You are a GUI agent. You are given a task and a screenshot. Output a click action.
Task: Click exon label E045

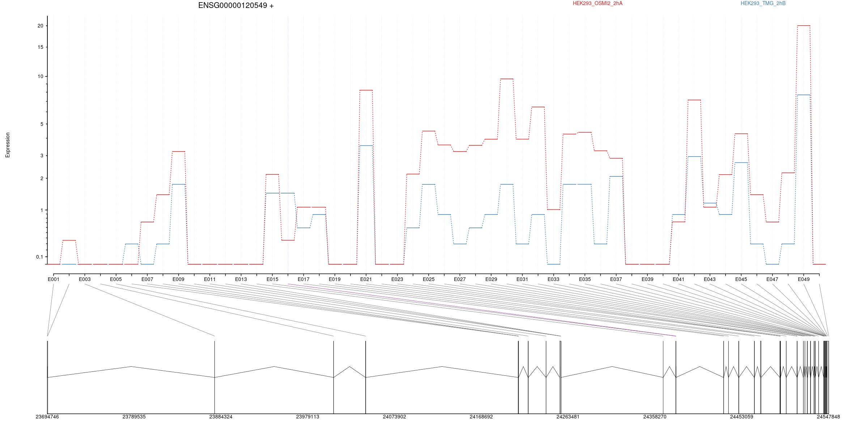pyautogui.click(x=741, y=279)
